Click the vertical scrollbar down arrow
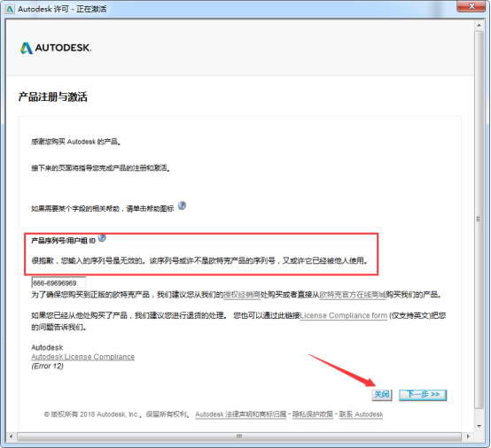 [479, 426]
